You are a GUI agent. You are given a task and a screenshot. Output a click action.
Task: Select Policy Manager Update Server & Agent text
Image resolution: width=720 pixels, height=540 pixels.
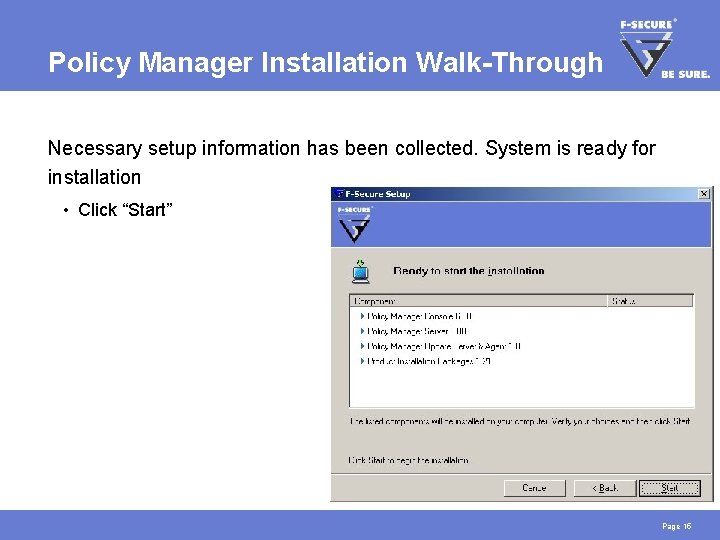point(444,346)
